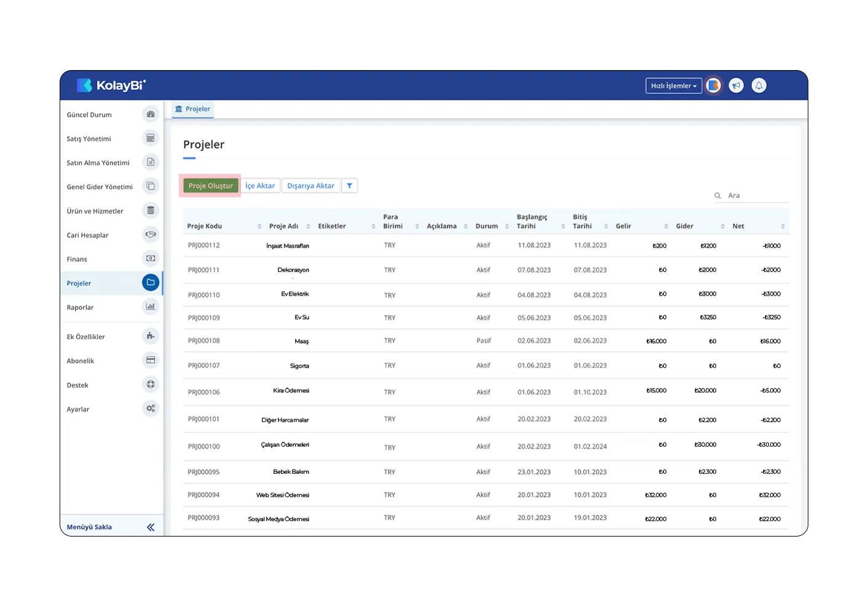Click the Finans money icon
Screen dimensions: 868x590
pyautogui.click(x=151, y=258)
